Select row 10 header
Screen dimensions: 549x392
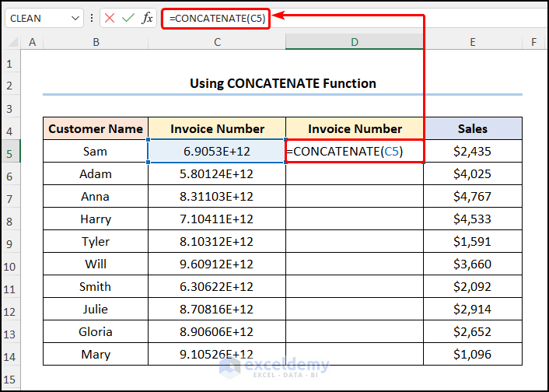click(9, 265)
